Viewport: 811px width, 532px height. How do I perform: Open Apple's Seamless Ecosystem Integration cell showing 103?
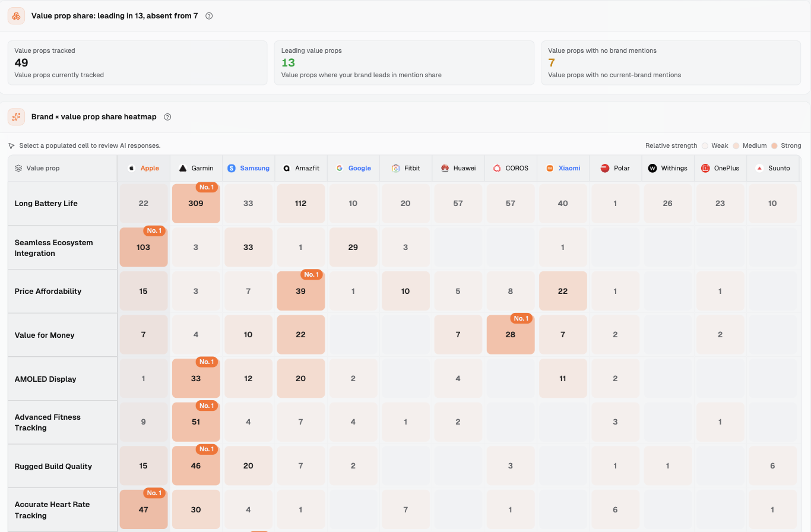[143, 247]
